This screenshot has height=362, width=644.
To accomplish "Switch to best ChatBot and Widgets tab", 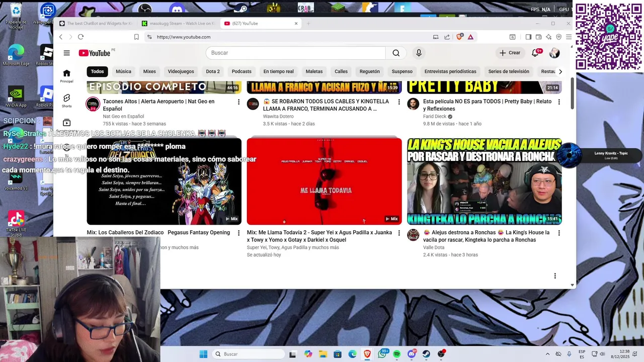I will point(96,23).
